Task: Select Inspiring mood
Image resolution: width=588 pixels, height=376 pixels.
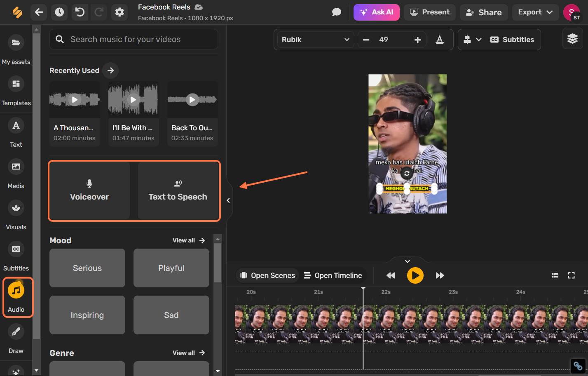Action: click(x=87, y=315)
